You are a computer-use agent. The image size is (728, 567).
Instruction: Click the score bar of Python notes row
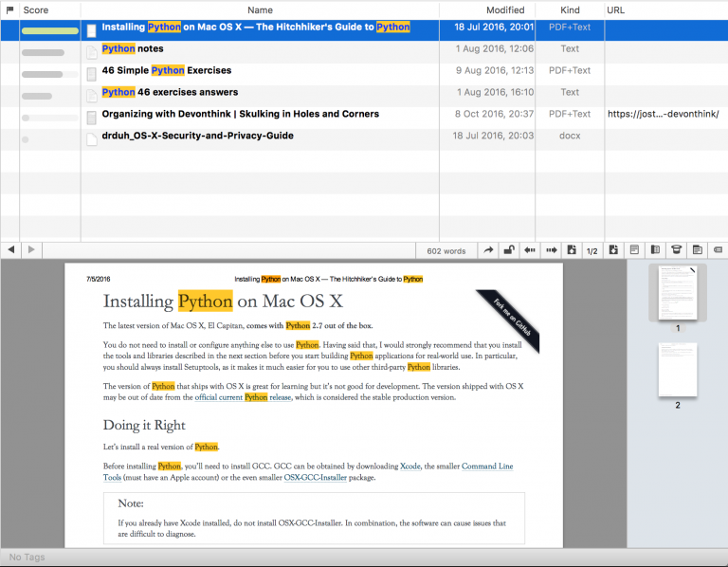click(x=43, y=52)
